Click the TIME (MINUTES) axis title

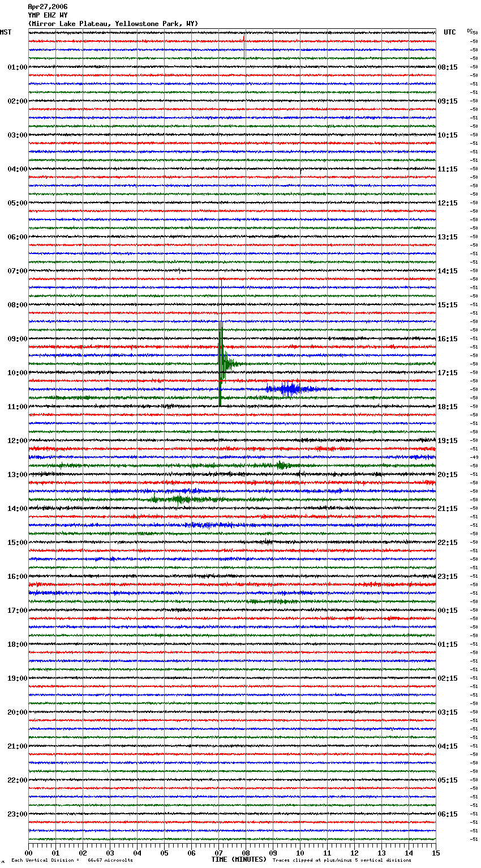pos(239,860)
